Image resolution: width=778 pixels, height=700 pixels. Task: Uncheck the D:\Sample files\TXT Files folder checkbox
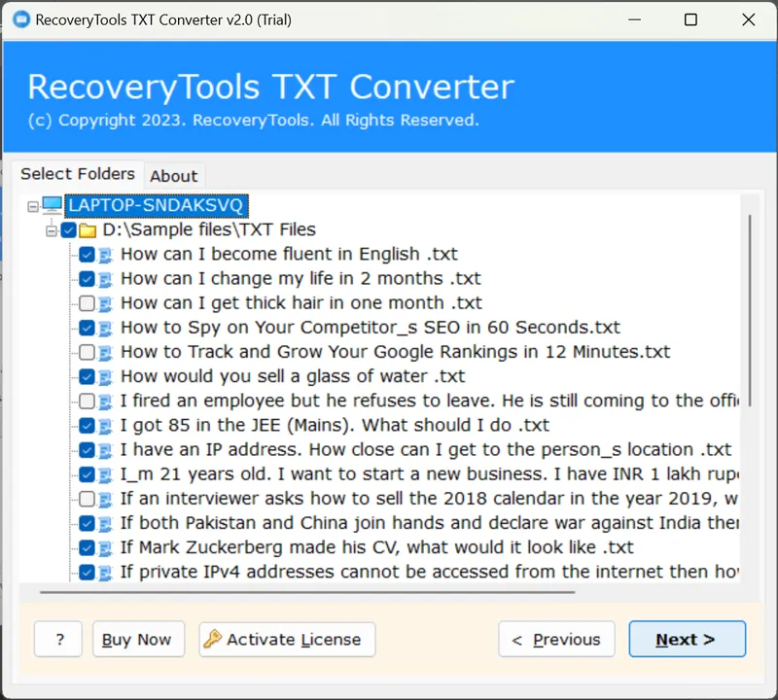click(x=68, y=230)
